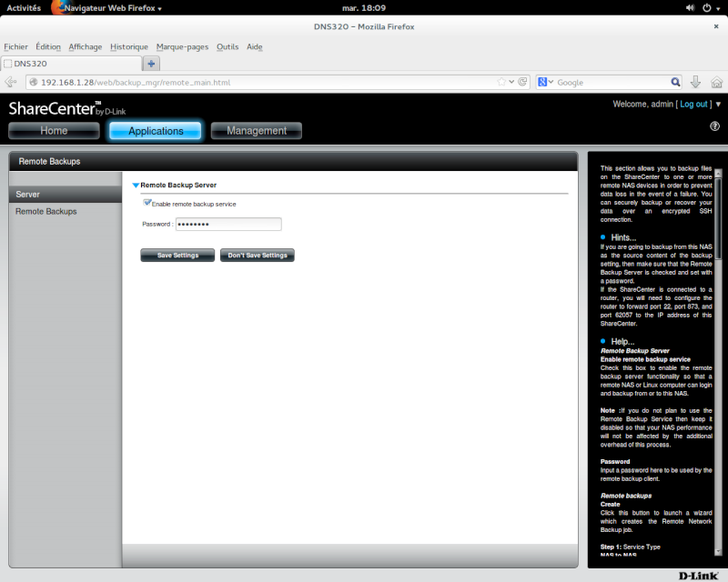Open the URL history dropdown arrow
728x582 pixels.
tap(511, 82)
